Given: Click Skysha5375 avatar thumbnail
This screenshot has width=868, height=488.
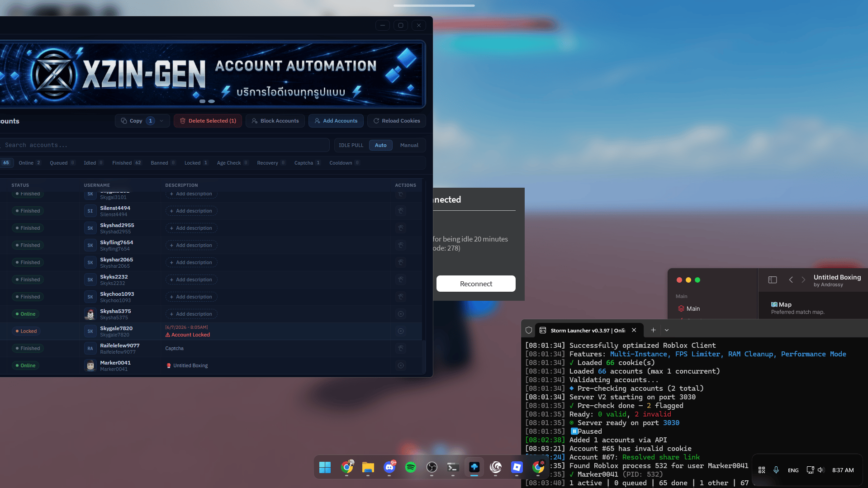Looking at the screenshot, I should pyautogui.click(x=90, y=314).
